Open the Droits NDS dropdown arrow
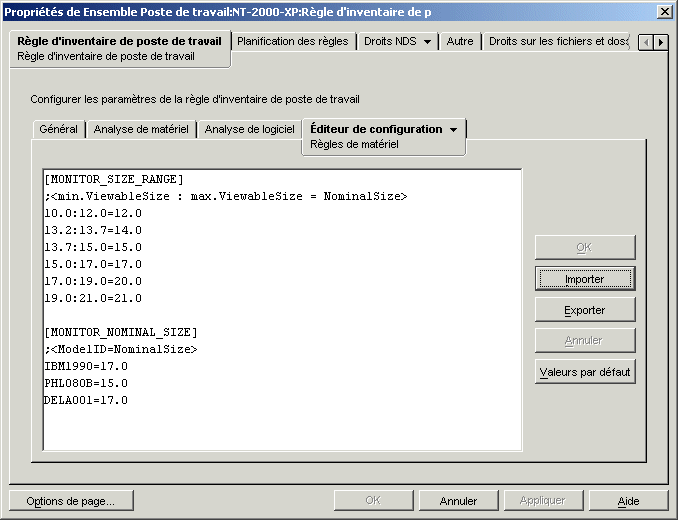Image resolution: width=678 pixels, height=520 pixels. click(427, 42)
